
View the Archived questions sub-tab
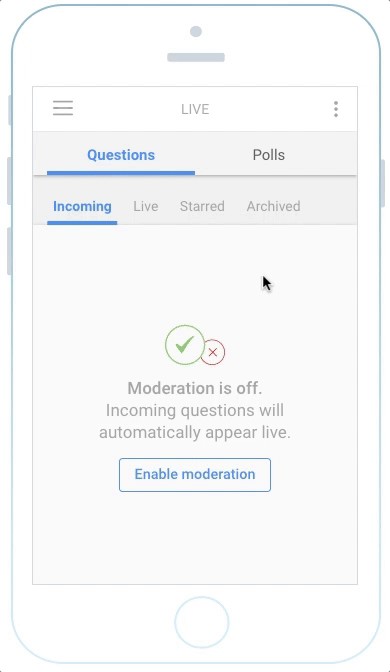[273, 207]
